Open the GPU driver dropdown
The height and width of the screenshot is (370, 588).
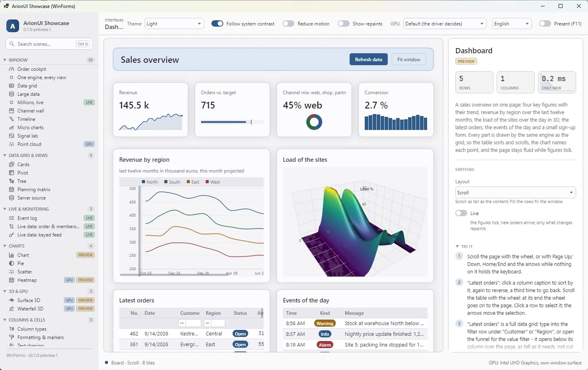tap(445, 24)
